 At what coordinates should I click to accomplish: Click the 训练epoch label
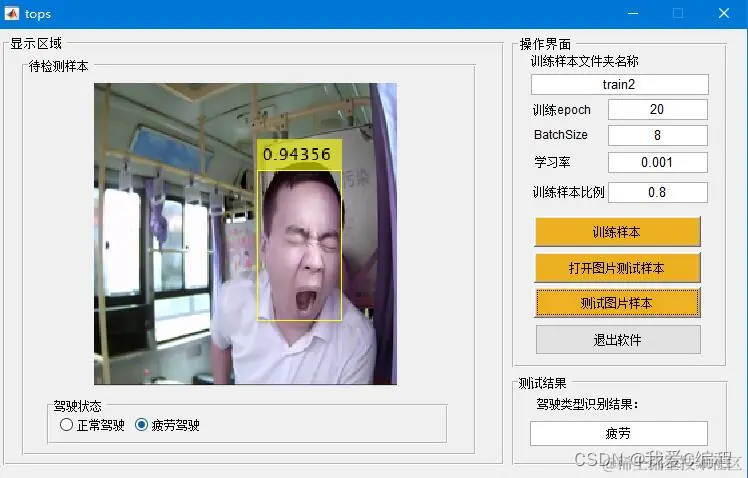click(561, 110)
